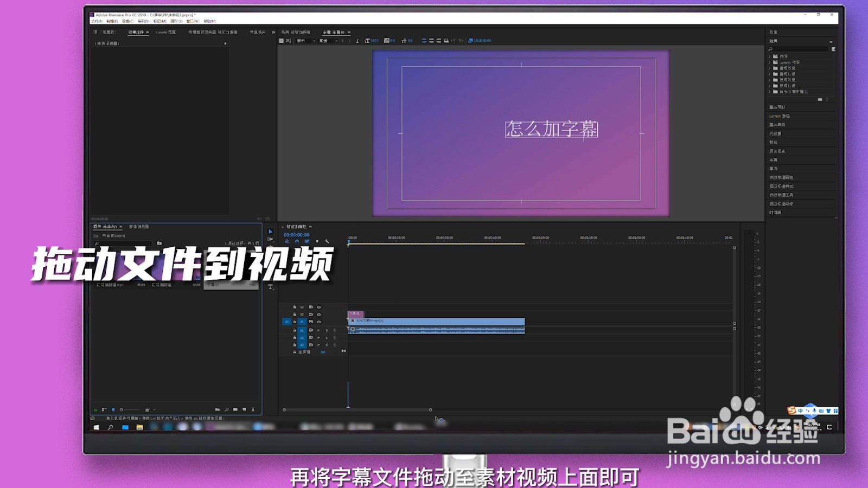
Task: Click Effects panel search field
Action: (799, 49)
